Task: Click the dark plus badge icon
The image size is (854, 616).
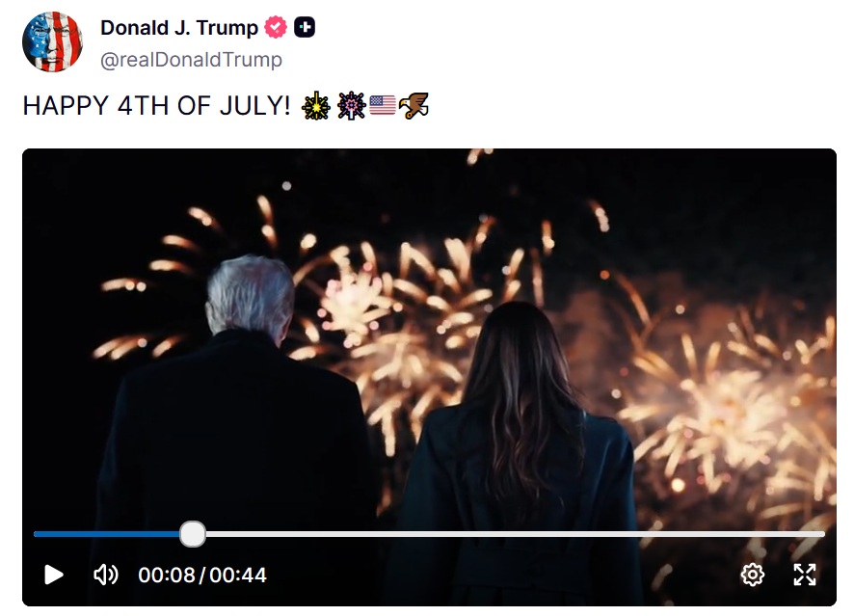Action: pos(305,27)
